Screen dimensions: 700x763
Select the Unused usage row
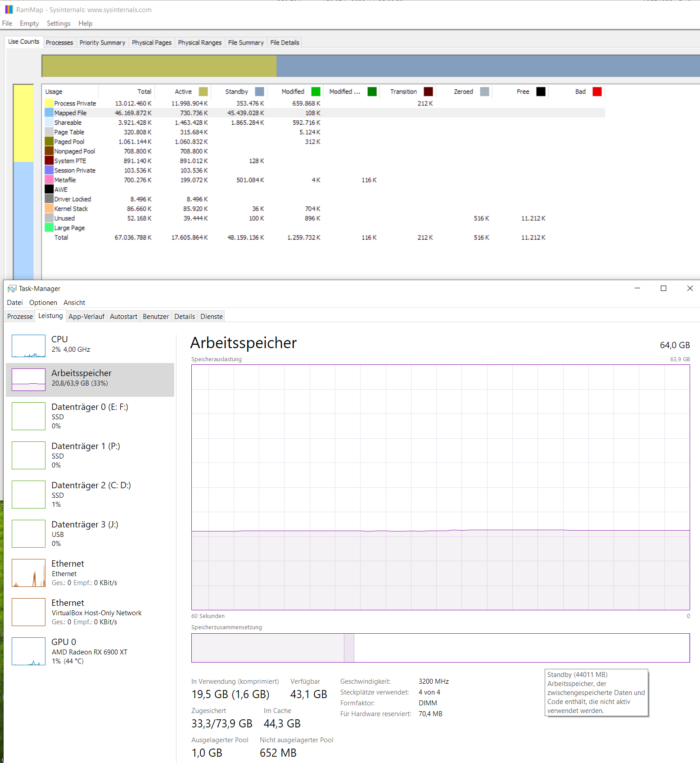pyautogui.click(x=324, y=218)
